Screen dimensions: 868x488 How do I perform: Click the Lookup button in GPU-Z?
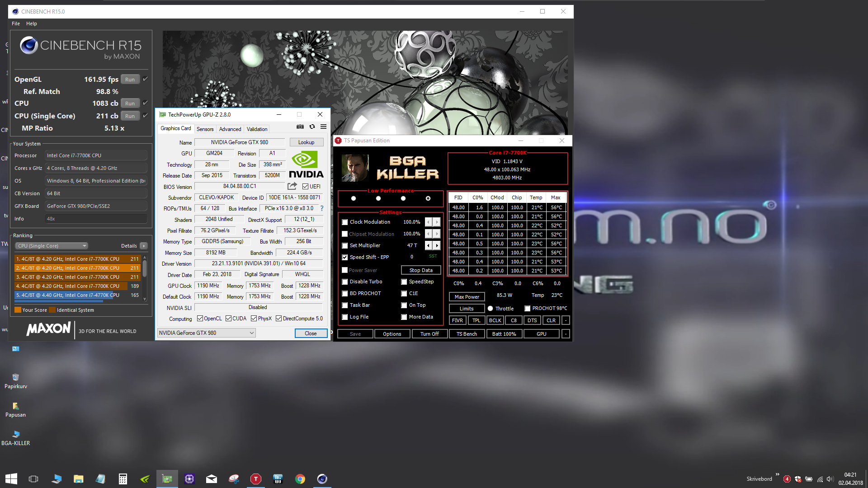[306, 142]
